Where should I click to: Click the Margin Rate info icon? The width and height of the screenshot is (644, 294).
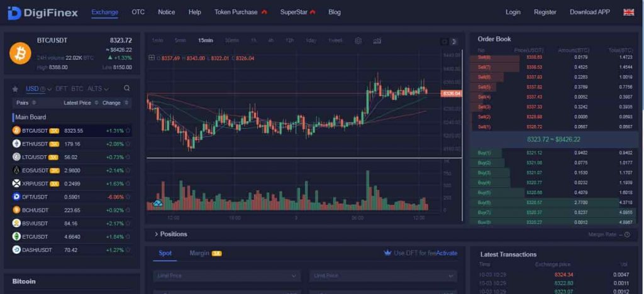click(627, 234)
